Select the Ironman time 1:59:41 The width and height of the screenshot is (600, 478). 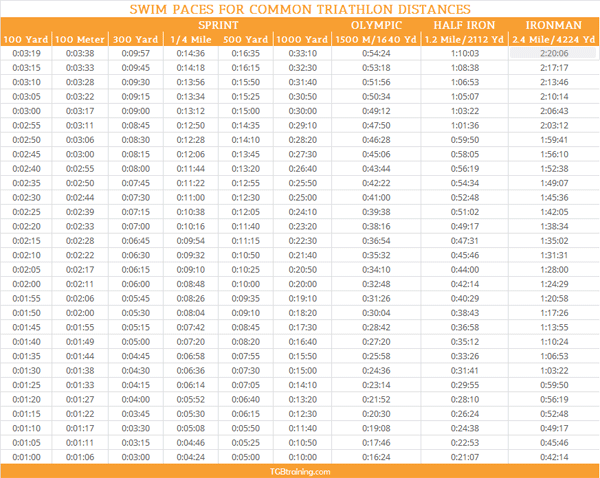554,140
